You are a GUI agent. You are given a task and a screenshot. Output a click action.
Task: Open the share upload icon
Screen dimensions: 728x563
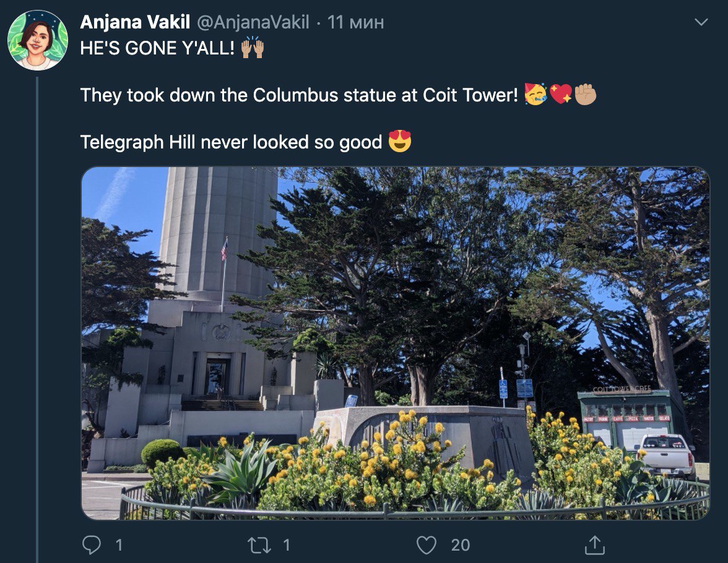(595, 545)
